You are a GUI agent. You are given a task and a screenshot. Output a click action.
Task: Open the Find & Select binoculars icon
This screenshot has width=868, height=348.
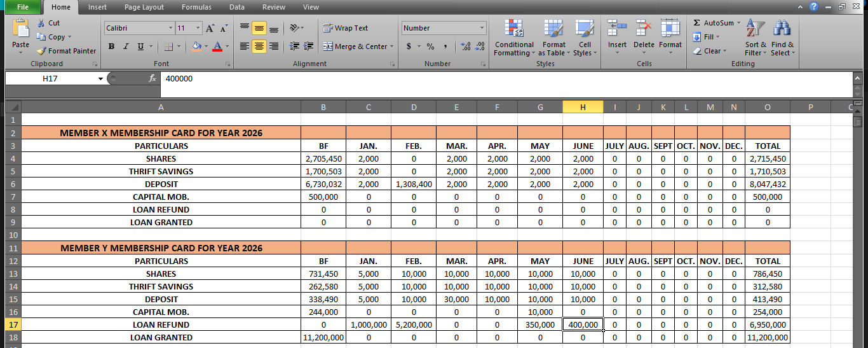tap(782, 29)
